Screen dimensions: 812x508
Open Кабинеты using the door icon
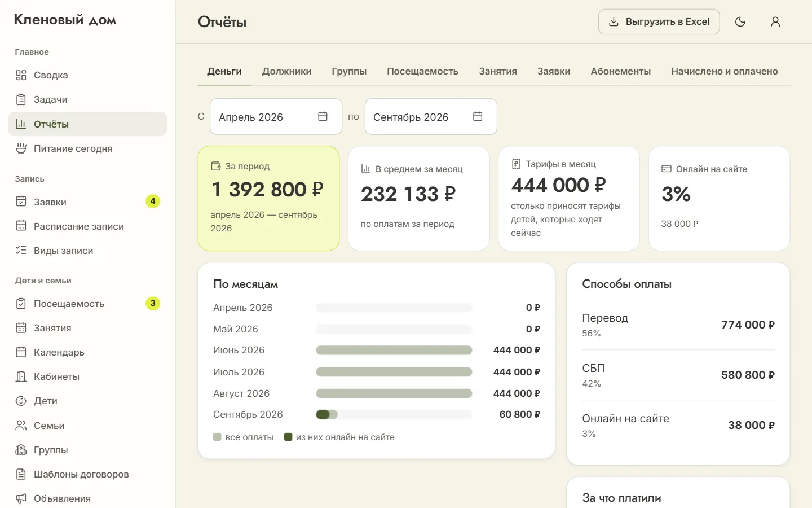21,376
